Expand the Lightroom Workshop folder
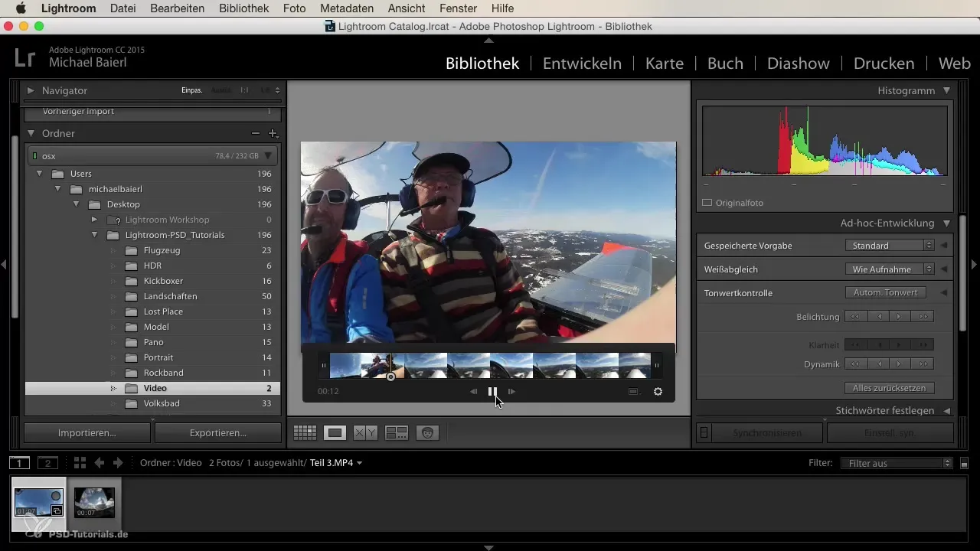Image resolution: width=980 pixels, height=551 pixels. [94, 220]
